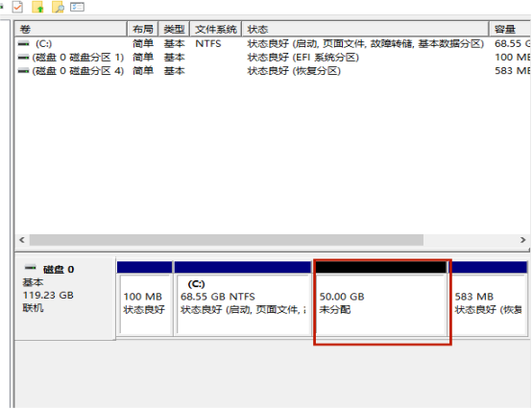This screenshot has width=532, height=409.
Task: Select disk 0 partition 4 drive icon
Action: click(23, 71)
